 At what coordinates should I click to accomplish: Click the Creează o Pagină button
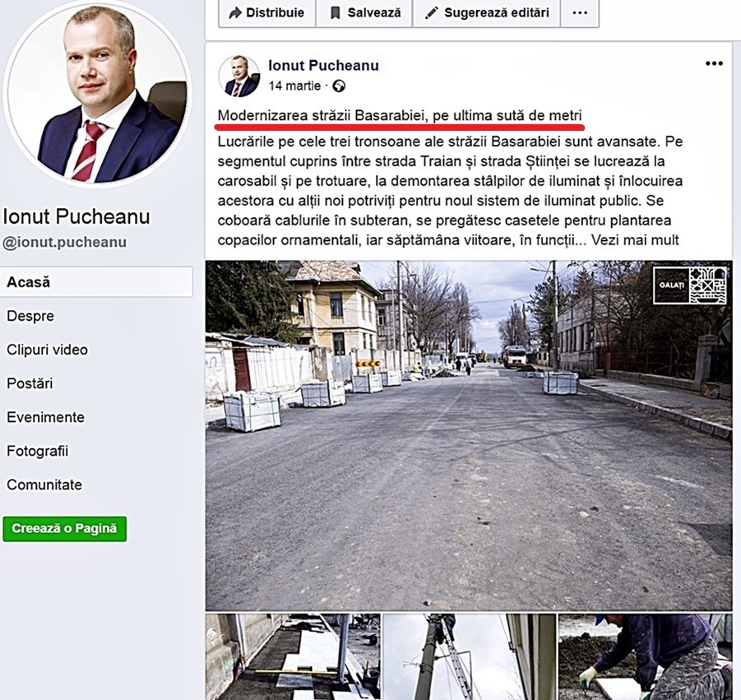click(64, 528)
